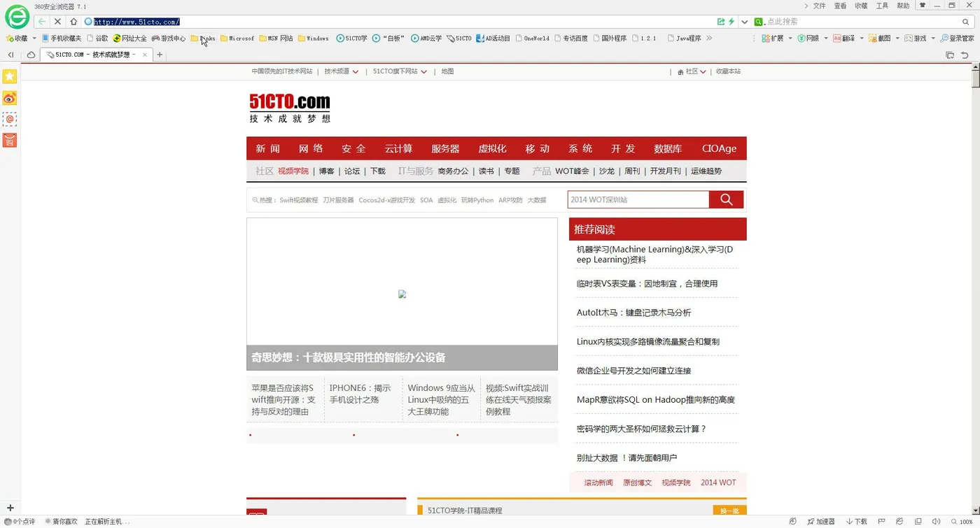Viewport: 980px width, 528px height.
Task: Open the 奇思妙想 office gadgets headline
Action: tap(349, 357)
